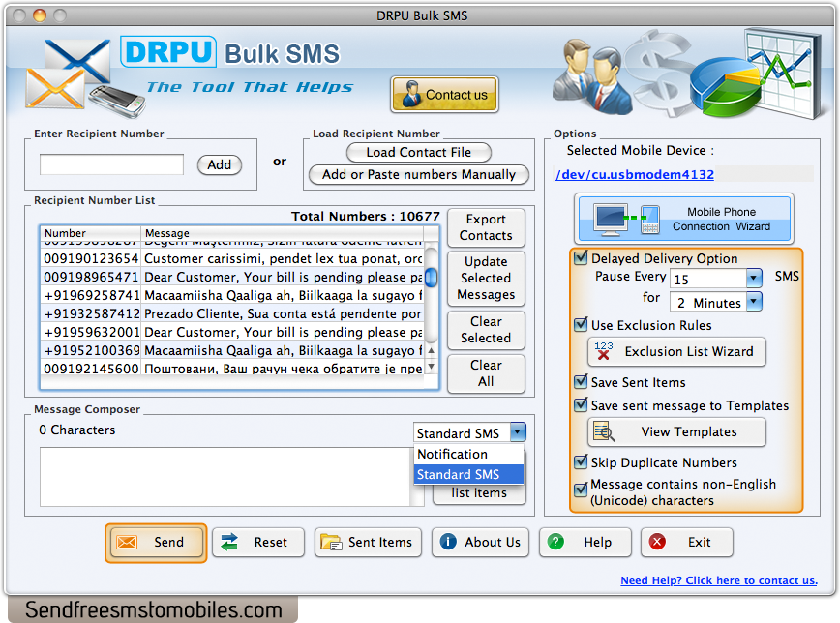Collapse the Standard SMS type dropdown
This screenshot has height=623, width=840.
tap(518, 431)
